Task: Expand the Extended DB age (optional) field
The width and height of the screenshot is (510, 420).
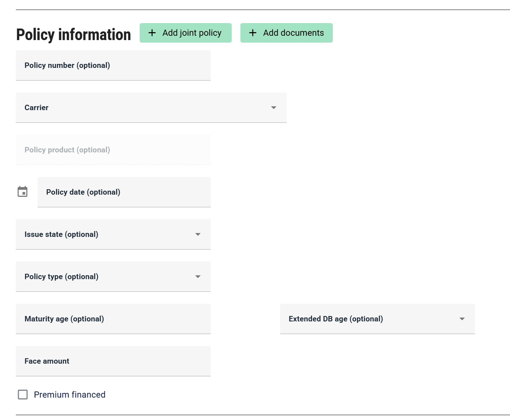Action: (378, 319)
